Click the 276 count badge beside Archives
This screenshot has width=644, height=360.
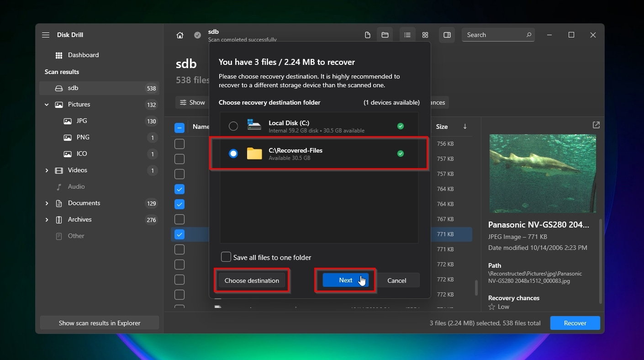152,220
